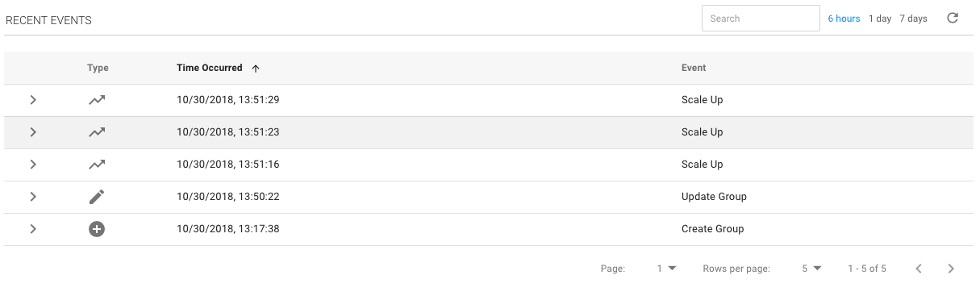Select the 6 hours time range

(x=844, y=19)
